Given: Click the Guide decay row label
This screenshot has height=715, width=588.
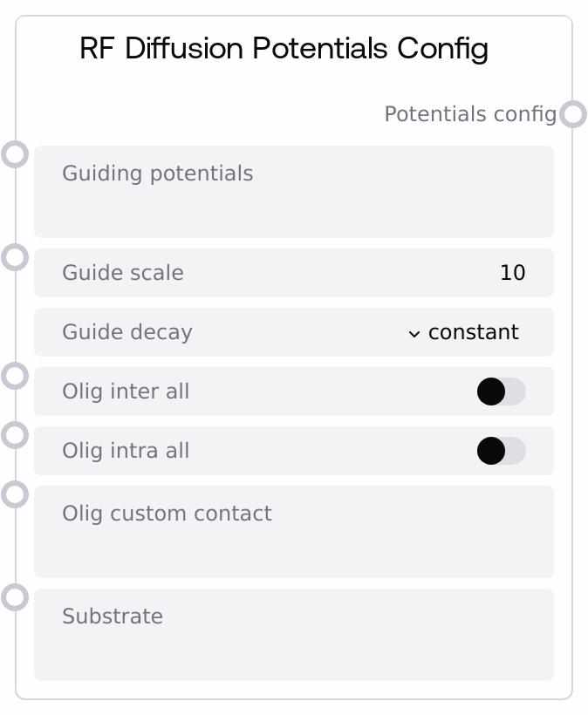Looking at the screenshot, I should tap(127, 332).
